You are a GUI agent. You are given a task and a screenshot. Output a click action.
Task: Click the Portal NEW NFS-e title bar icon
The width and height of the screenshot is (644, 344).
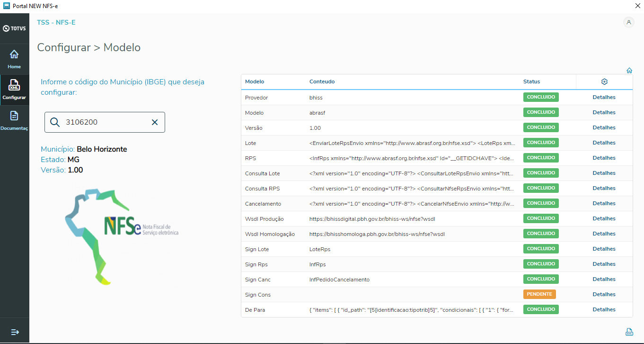point(7,6)
